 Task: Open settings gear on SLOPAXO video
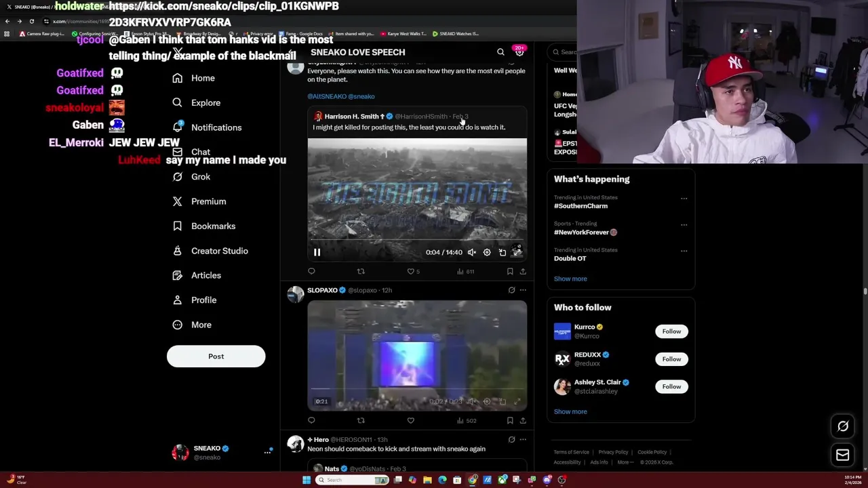point(487,401)
